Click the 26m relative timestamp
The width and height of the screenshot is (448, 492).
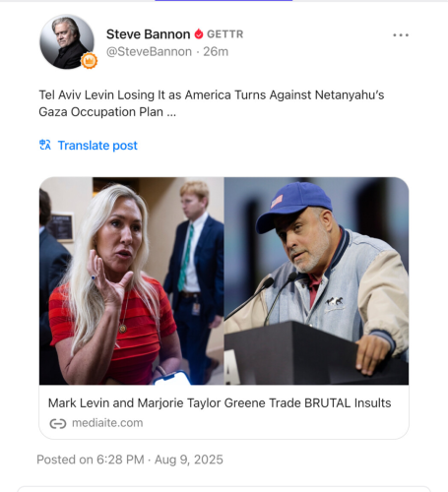pos(216,52)
